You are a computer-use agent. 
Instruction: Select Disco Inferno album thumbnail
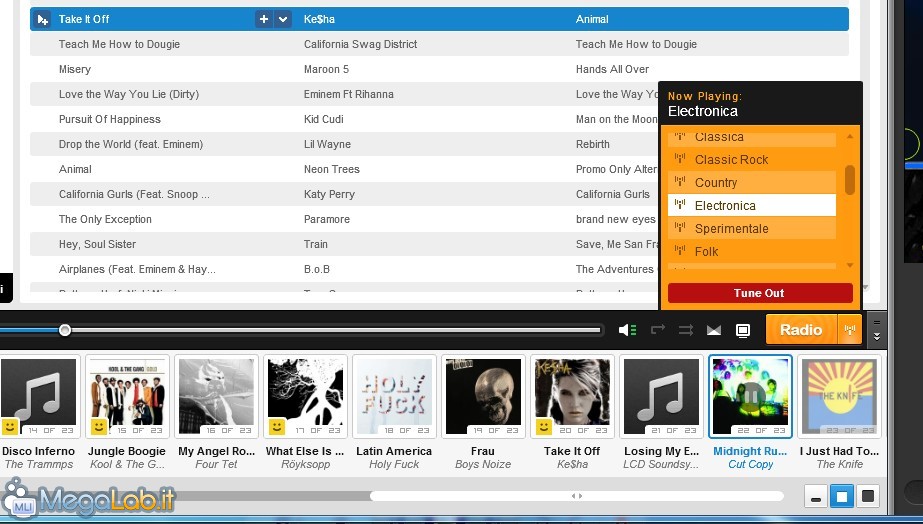[x=39, y=396]
